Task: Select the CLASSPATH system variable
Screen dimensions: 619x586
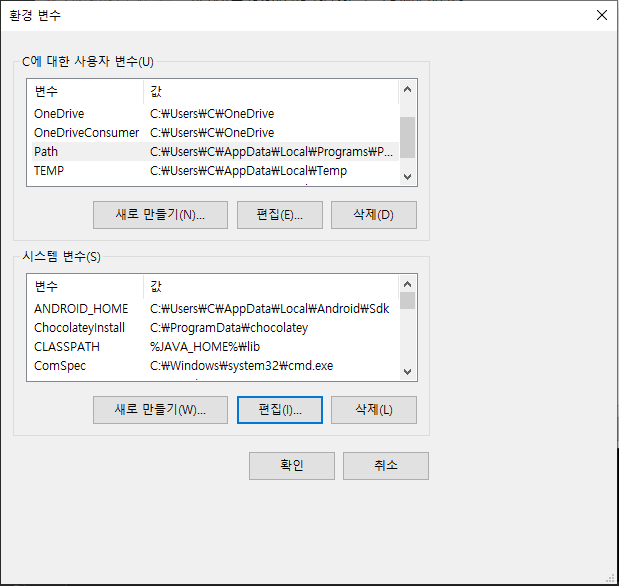Action: coord(215,347)
